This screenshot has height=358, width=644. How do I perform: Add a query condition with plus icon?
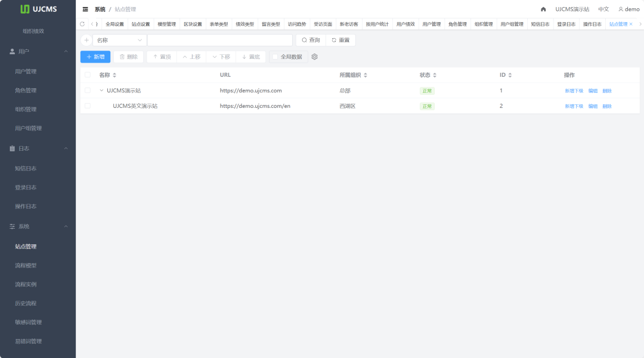click(x=86, y=40)
